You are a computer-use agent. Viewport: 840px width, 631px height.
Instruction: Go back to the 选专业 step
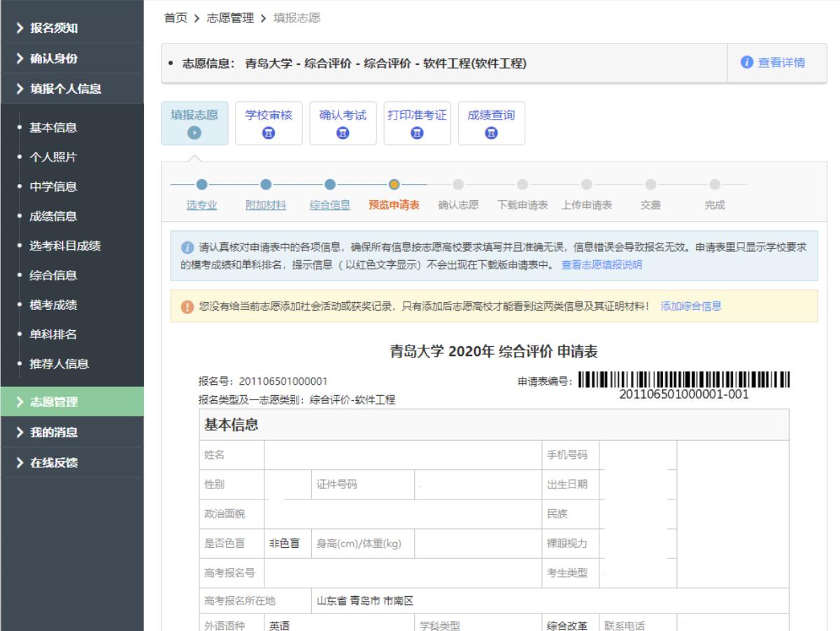click(x=201, y=205)
